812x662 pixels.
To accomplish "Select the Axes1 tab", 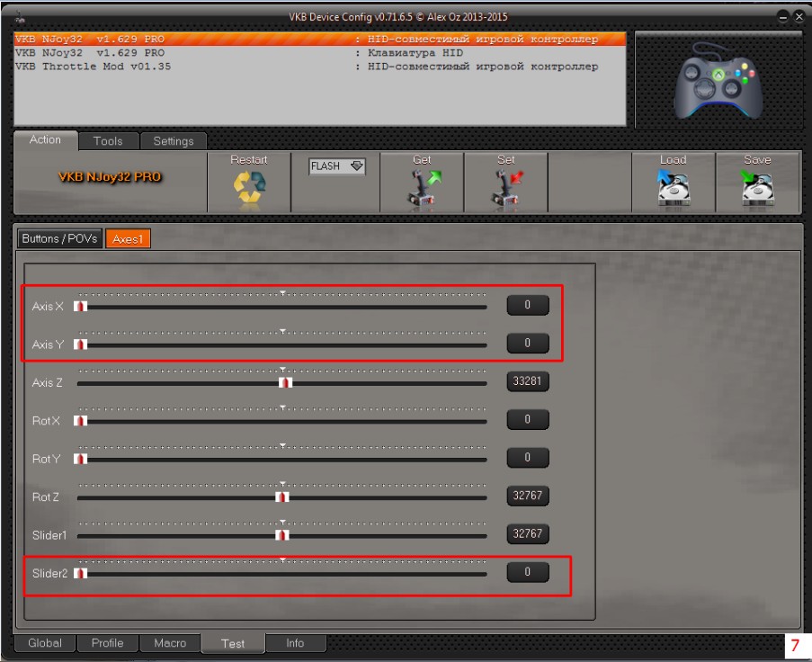I will [128, 238].
